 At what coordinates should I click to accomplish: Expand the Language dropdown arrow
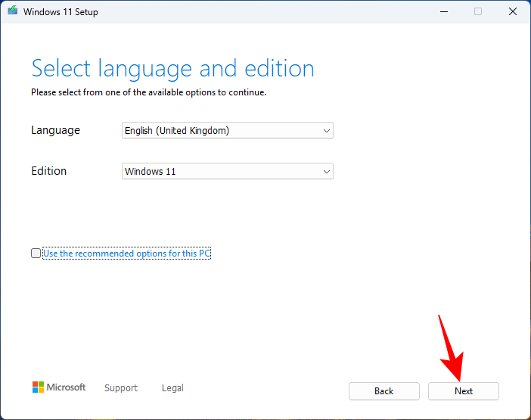click(x=327, y=131)
